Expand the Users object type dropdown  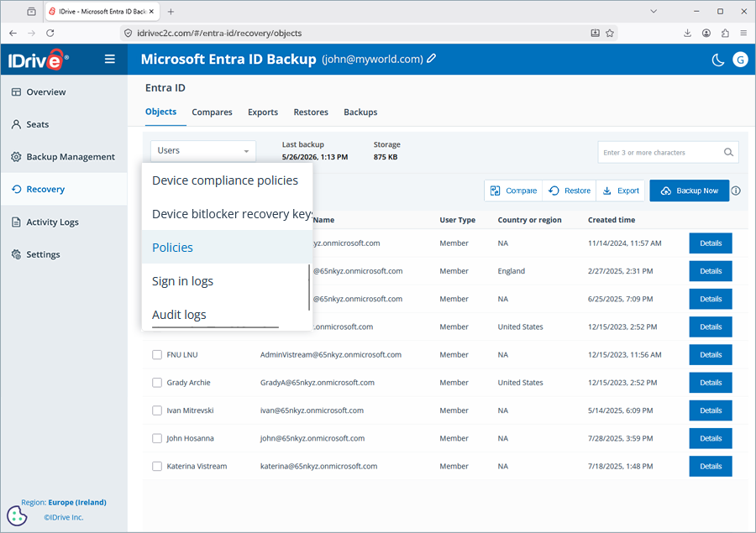(203, 151)
